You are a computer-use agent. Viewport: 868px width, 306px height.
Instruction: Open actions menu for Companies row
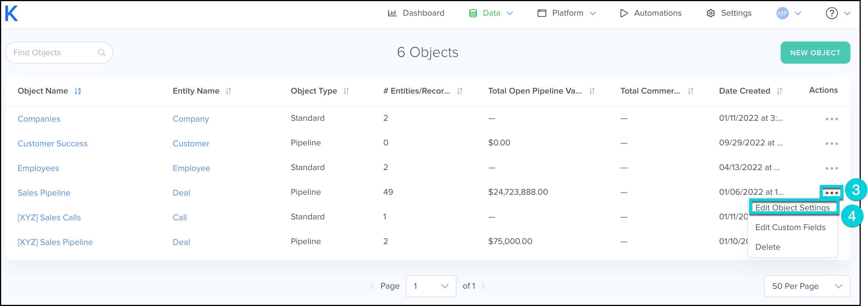point(831,119)
